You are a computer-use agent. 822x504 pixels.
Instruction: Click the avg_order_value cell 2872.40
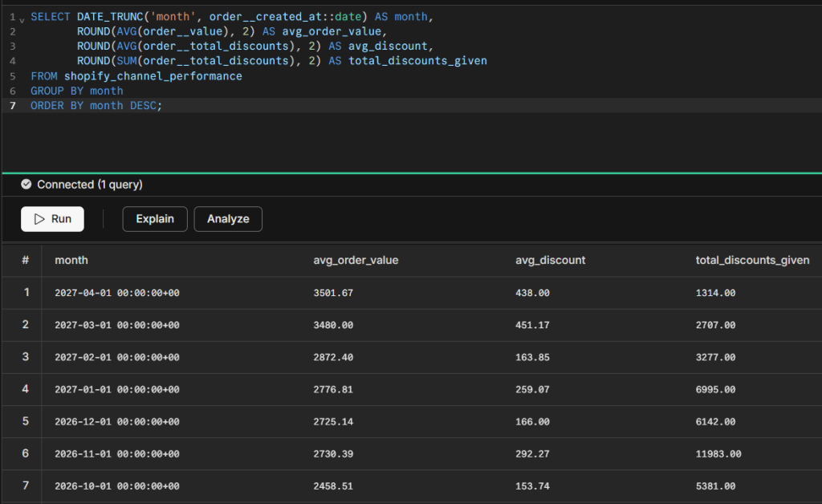[333, 357]
